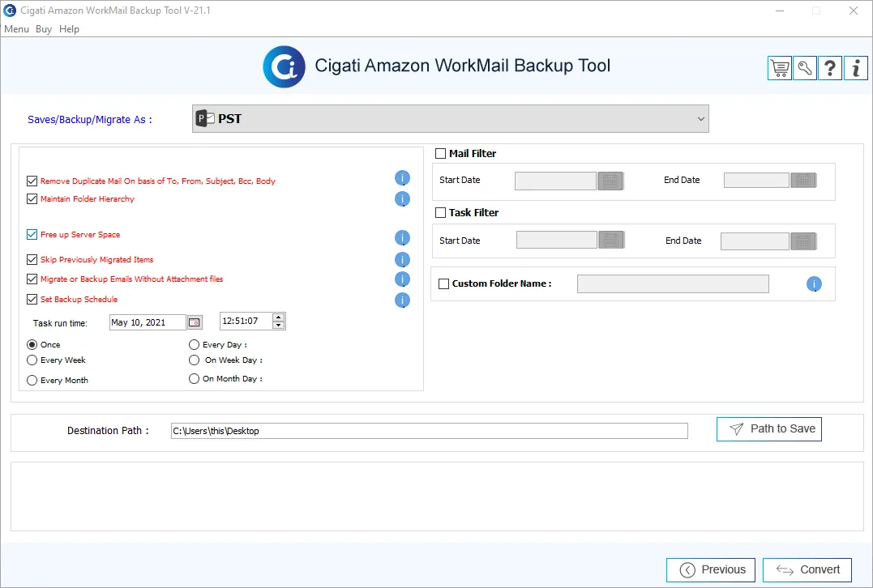Uncheck Maintain Folder Hierarchy
873x588 pixels.
pos(32,198)
